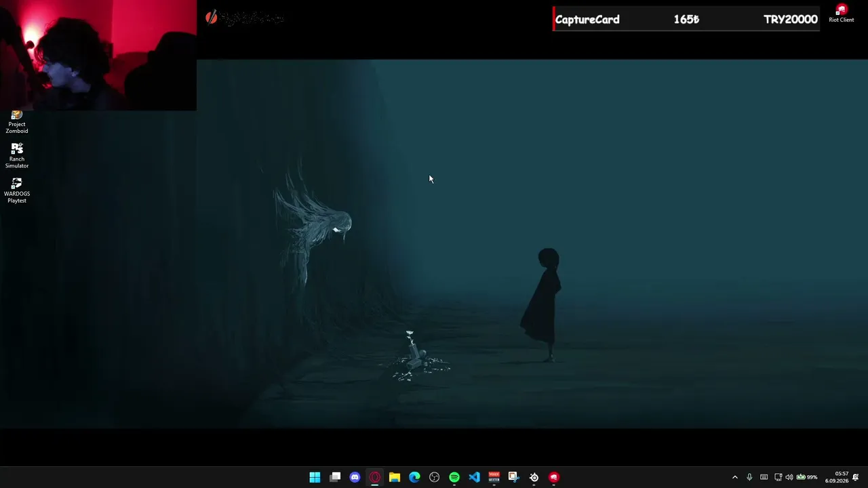Viewport: 868px width, 488px height.
Task: Open Task View on the taskbar
Action: pyautogui.click(x=335, y=477)
